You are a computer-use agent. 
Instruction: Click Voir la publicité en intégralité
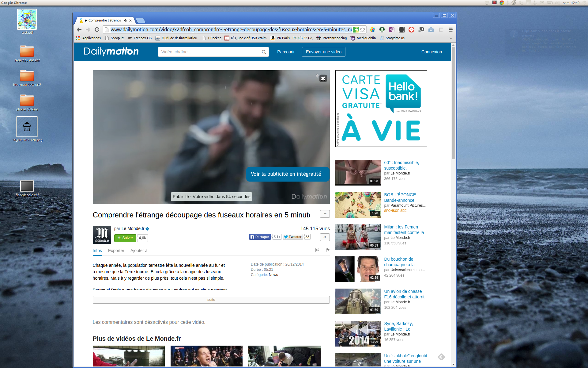pos(288,174)
